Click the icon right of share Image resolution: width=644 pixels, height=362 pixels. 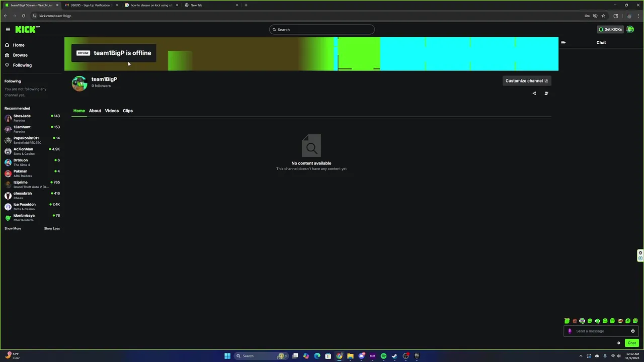(546, 93)
